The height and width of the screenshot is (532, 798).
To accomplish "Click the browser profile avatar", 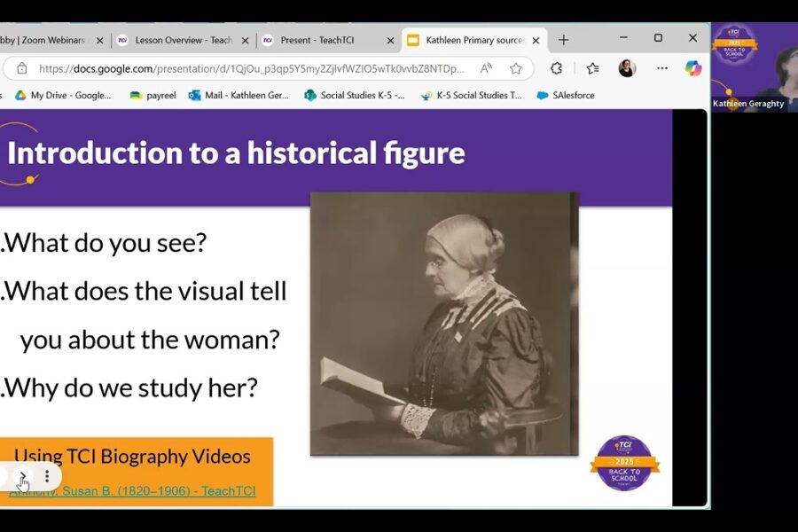I will click(x=627, y=68).
